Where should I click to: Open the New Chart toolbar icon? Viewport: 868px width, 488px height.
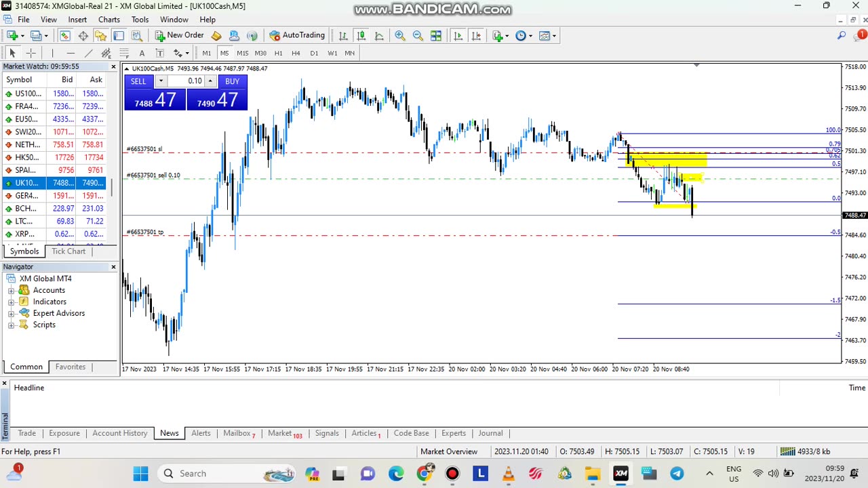(12, 35)
